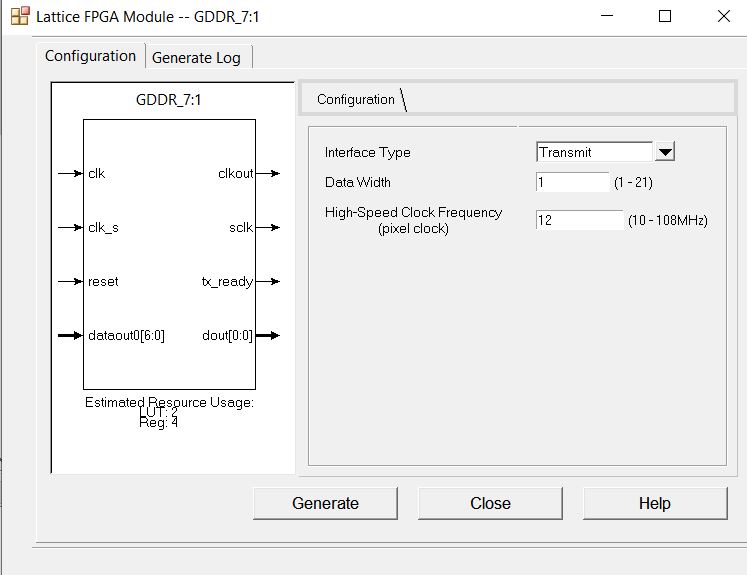This screenshot has width=747, height=575.
Task: Select the Transmit combo box field
Action: coord(595,152)
